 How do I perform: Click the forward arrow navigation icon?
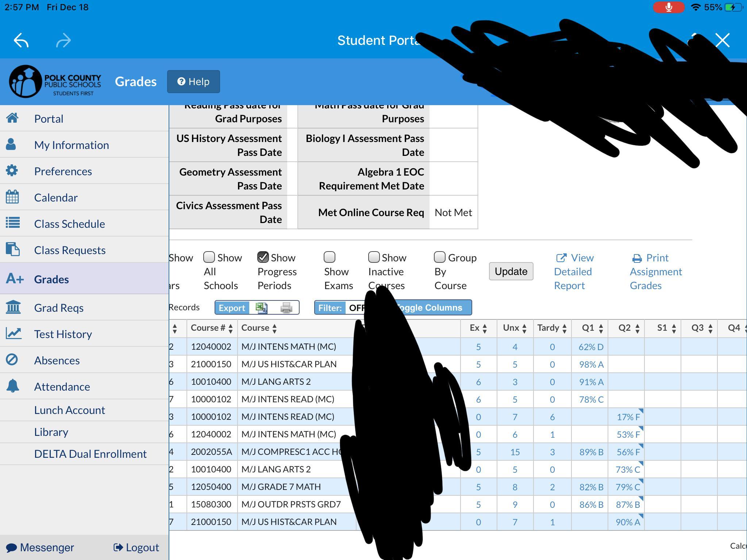click(63, 40)
